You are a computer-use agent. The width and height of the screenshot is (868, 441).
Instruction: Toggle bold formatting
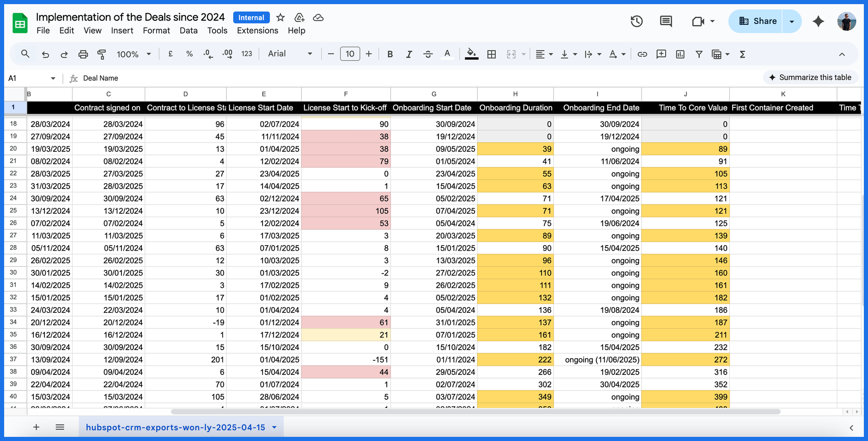click(390, 54)
